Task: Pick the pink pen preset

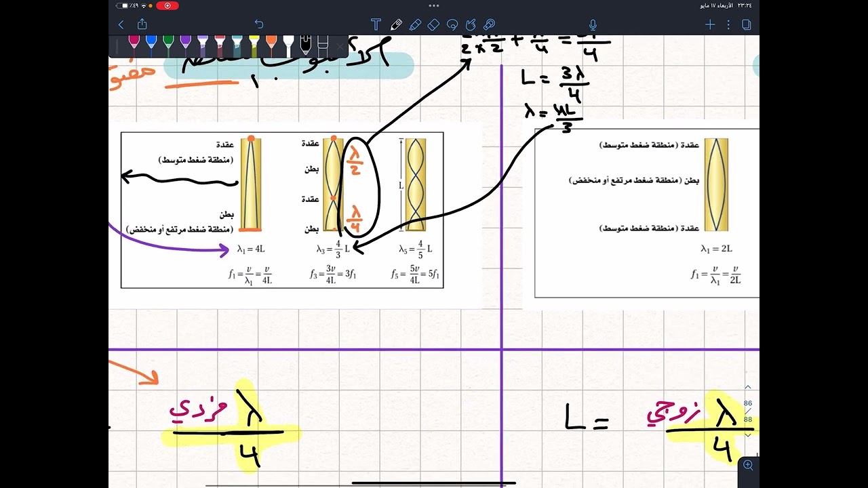Action: coord(134,45)
